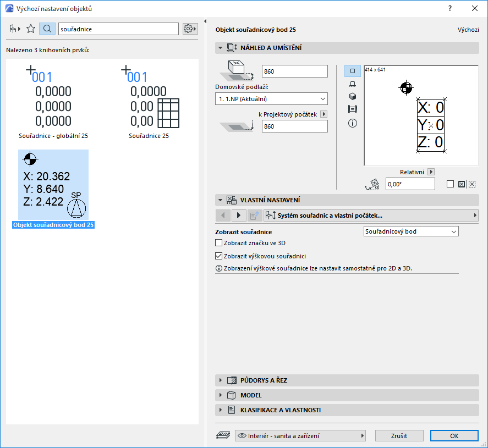Click the layer icon at bottom

(223, 435)
